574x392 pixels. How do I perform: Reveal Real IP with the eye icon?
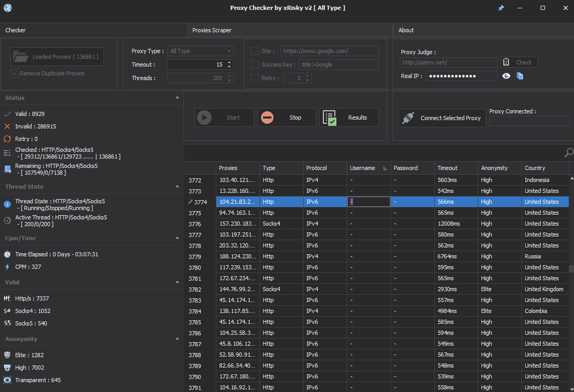coord(506,76)
